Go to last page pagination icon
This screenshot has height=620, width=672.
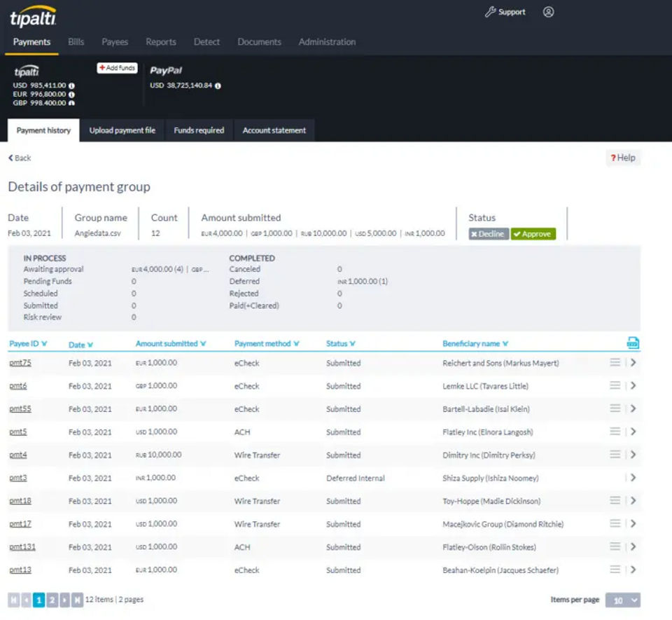pos(77,600)
